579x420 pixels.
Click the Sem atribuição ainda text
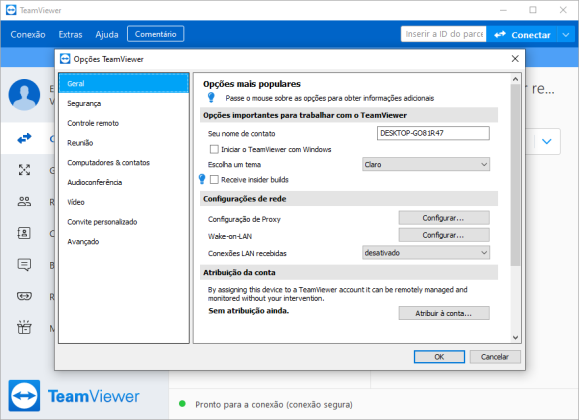(x=249, y=311)
